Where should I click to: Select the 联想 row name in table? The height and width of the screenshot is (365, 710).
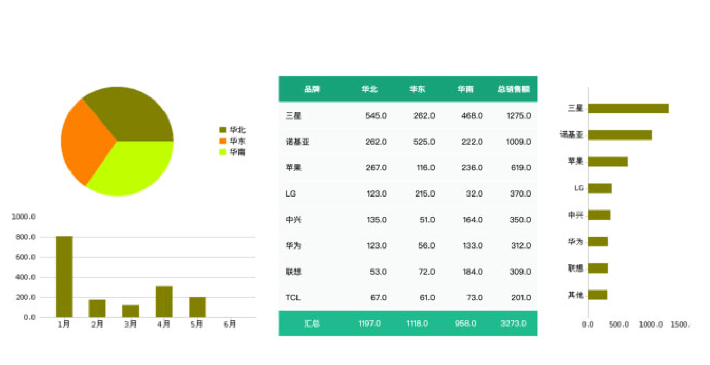click(x=293, y=272)
